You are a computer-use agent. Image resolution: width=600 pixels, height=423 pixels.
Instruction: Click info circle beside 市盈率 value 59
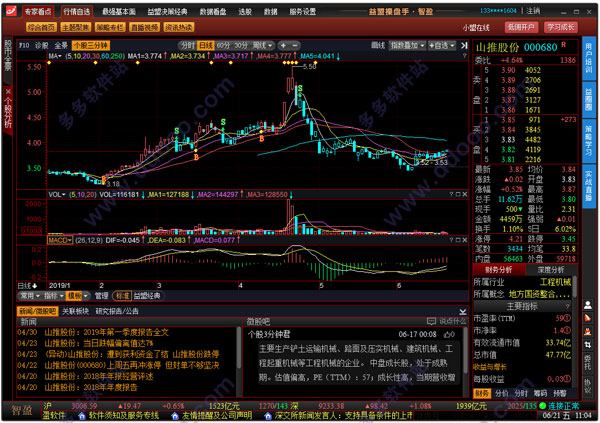[x=567, y=318]
